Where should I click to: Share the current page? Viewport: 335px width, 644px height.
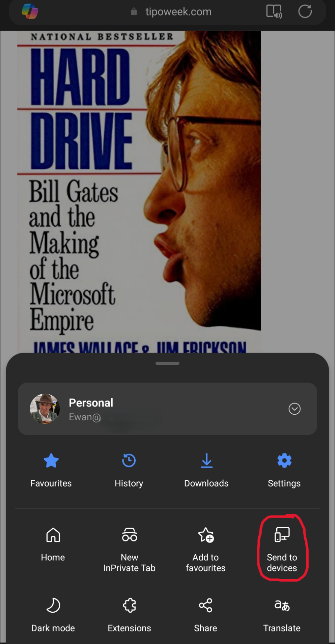pyautogui.click(x=205, y=615)
